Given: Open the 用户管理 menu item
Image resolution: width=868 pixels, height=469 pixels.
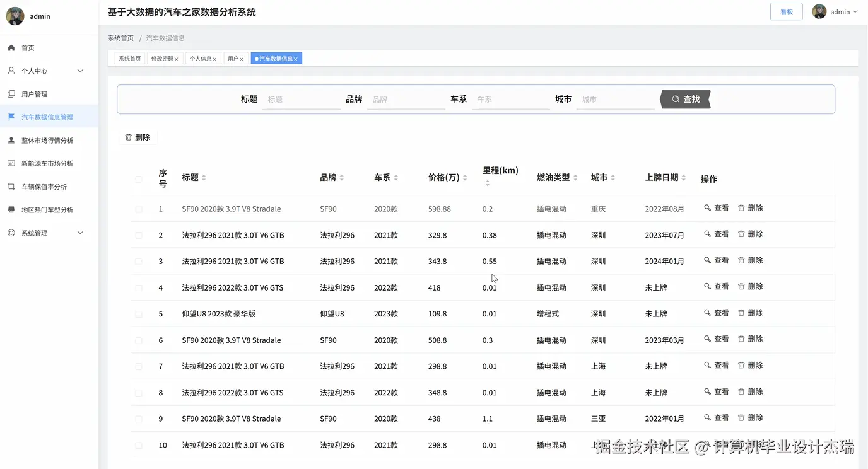Looking at the screenshot, I should (x=49, y=94).
